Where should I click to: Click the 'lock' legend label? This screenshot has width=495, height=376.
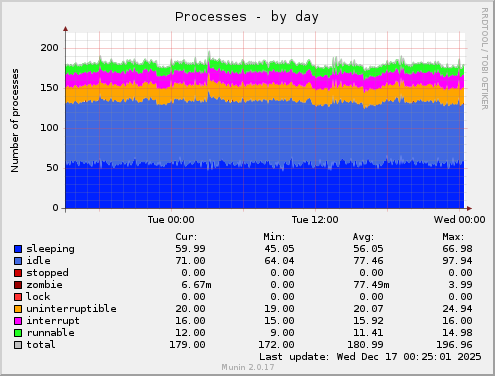point(38,296)
